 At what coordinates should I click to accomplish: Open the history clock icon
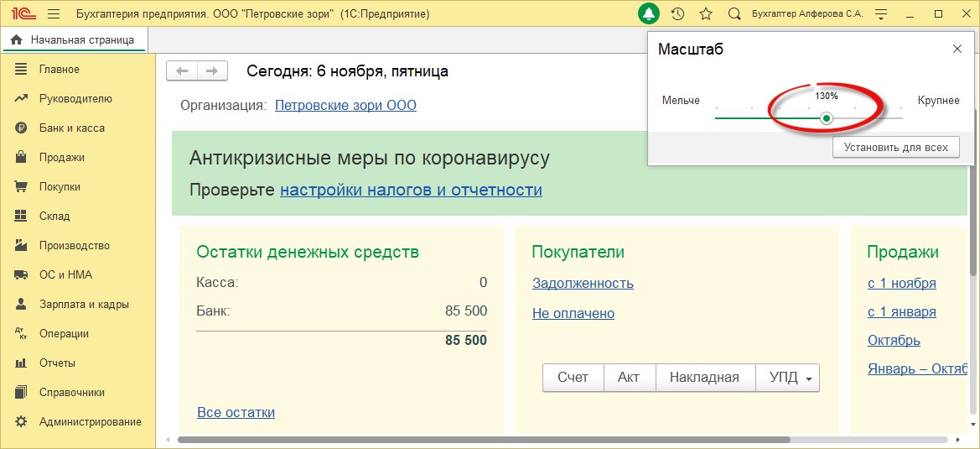click(x=677, y=14)
